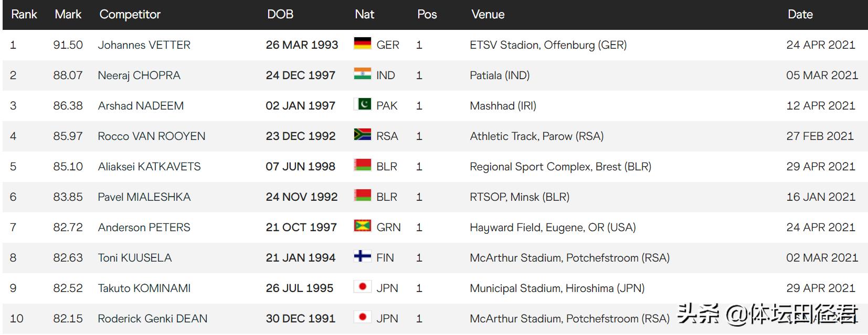Click Katkavets' Belarus flag icon
Image resolution: width=868 pixels, height=335 pixels.
pyautogui.click(x=362, y=165)
